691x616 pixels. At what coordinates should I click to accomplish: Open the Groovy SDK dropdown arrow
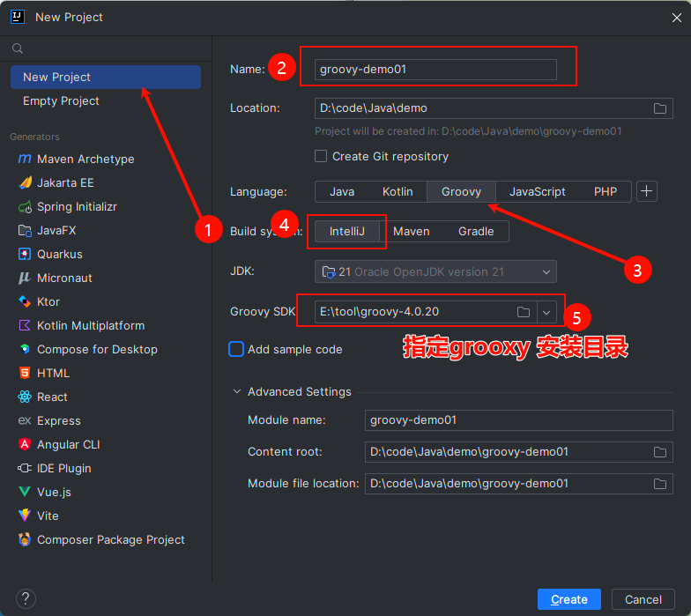tap(546, 312)
